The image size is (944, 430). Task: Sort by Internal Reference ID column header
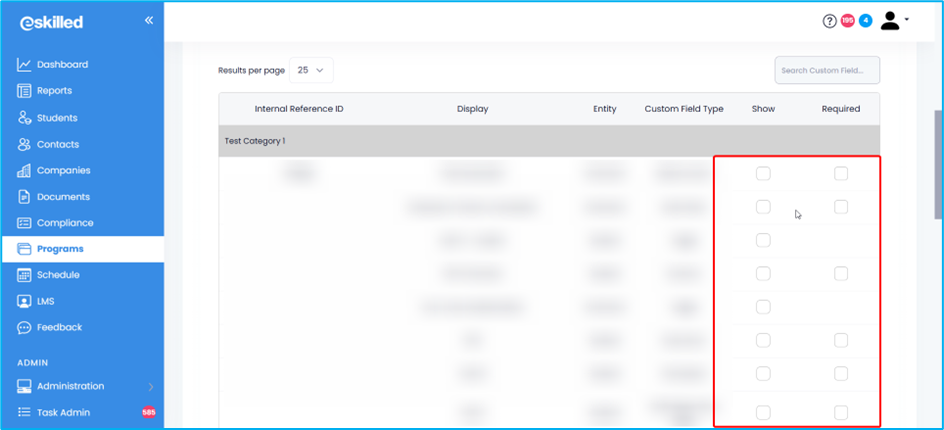point(299,109)
